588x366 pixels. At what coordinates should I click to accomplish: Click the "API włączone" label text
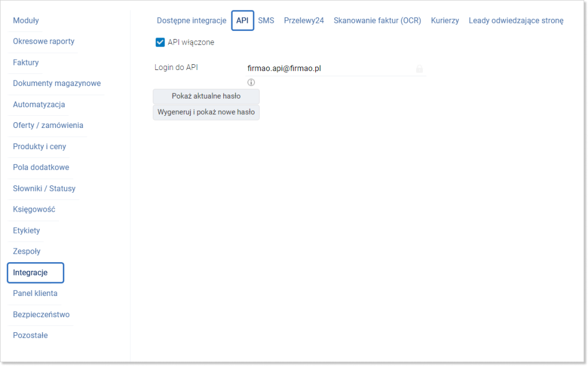pos(191,42)
